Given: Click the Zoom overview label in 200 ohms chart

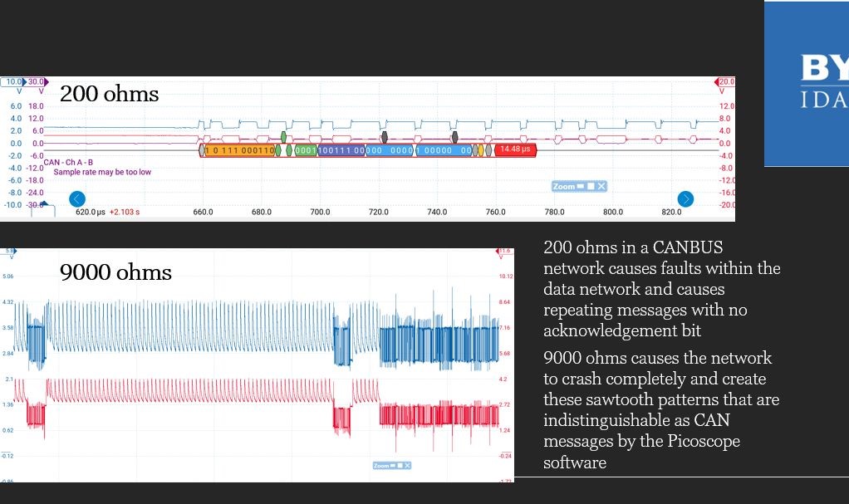Looking at the screenshot, I should tap(563, 187).
